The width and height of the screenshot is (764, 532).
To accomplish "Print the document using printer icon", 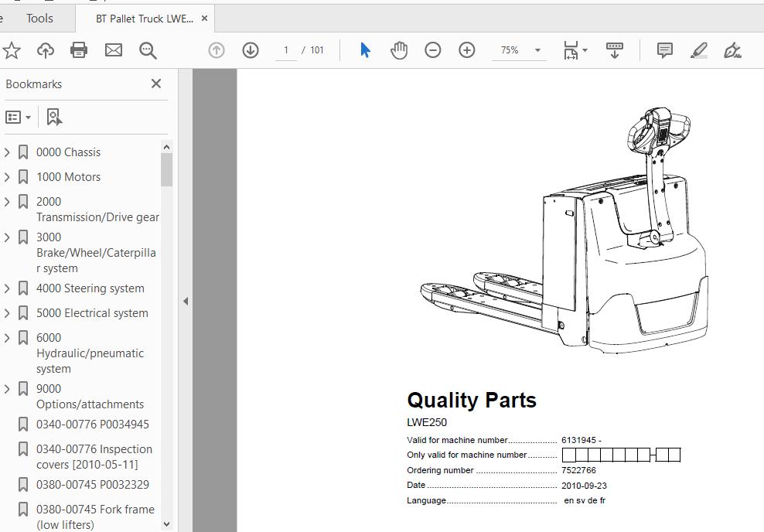I will pyautogui.click(x=79, y=50).
